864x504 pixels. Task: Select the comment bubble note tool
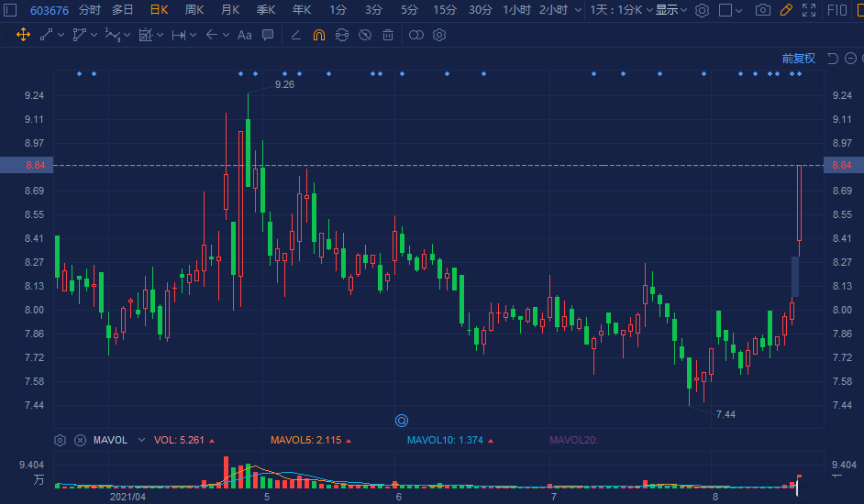[x=268, y=35]
